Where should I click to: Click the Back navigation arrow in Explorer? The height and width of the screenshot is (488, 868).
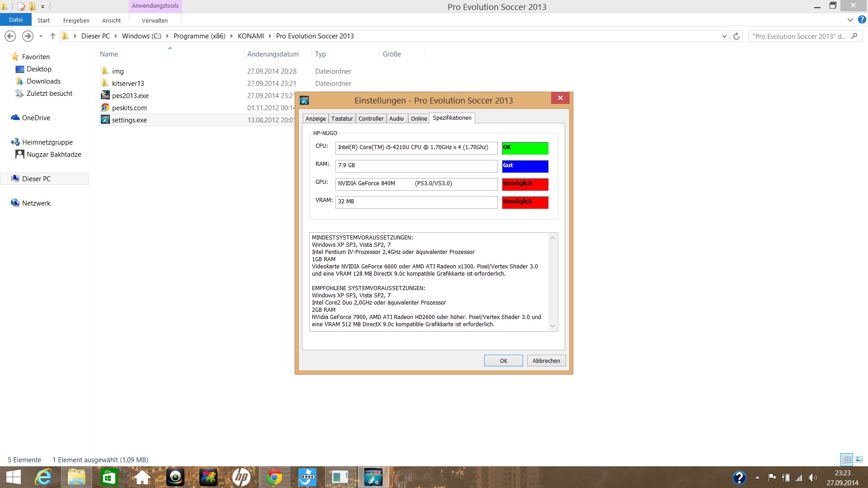tap(10, 36)
